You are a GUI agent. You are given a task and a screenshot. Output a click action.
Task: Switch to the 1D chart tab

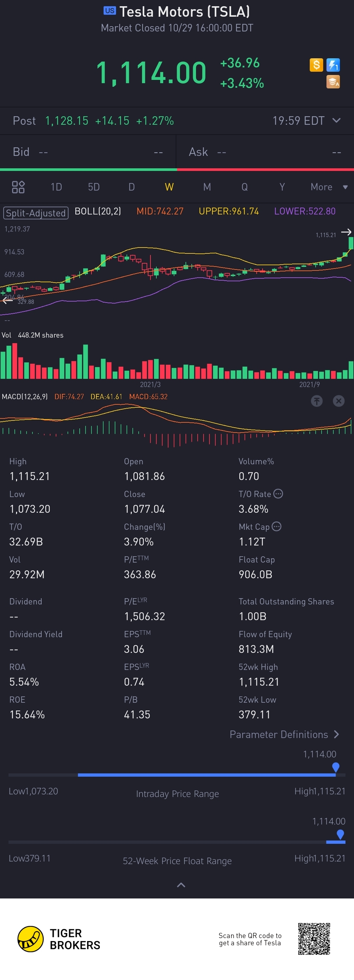click(x=56, y=187)
